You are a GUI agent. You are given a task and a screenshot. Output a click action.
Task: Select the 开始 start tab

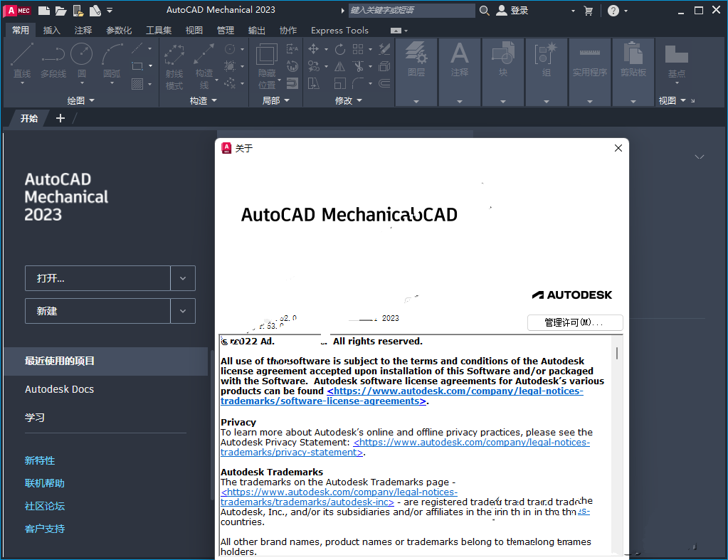(x=28, y=118)
